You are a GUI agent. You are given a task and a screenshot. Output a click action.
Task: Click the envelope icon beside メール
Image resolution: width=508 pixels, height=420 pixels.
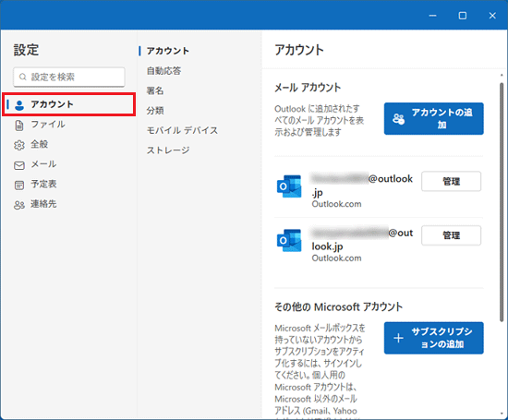(19, 165)
